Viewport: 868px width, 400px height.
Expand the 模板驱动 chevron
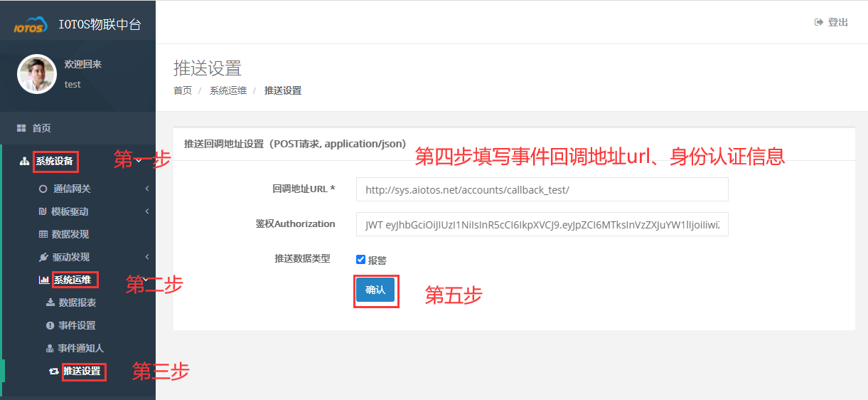click(x=147, y=211)
